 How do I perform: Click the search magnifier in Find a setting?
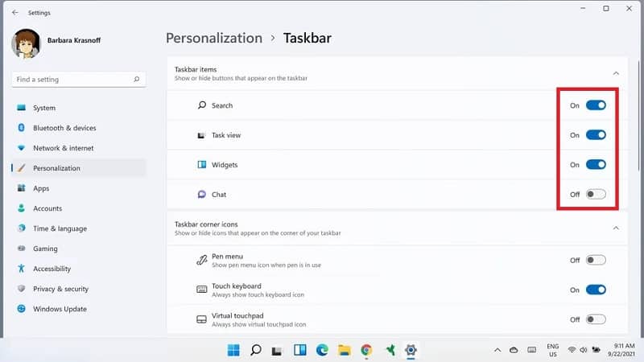pyautogui.click(x=136, y=79)
